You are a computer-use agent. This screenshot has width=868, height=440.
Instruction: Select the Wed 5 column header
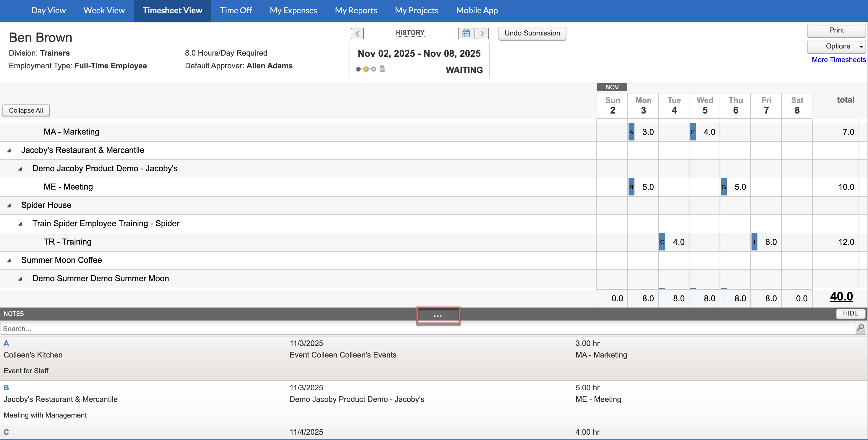coord(705,106)
